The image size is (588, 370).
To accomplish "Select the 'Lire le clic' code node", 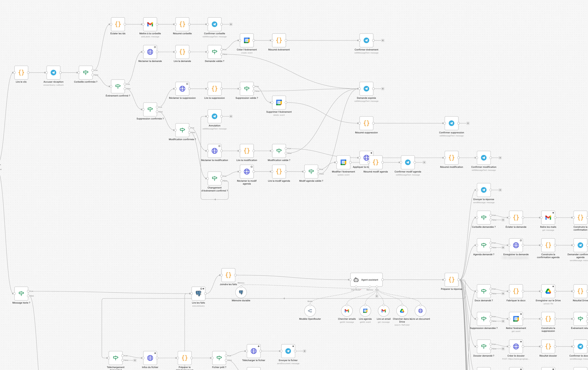I will pyautogui.click(x=21, y=72).
